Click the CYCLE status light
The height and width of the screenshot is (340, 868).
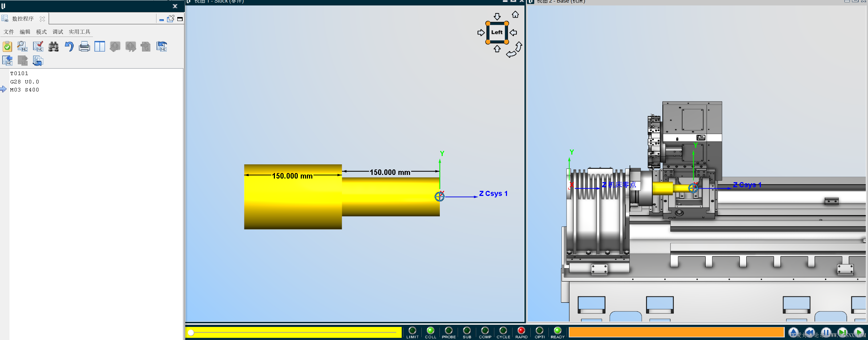point(503,331)
